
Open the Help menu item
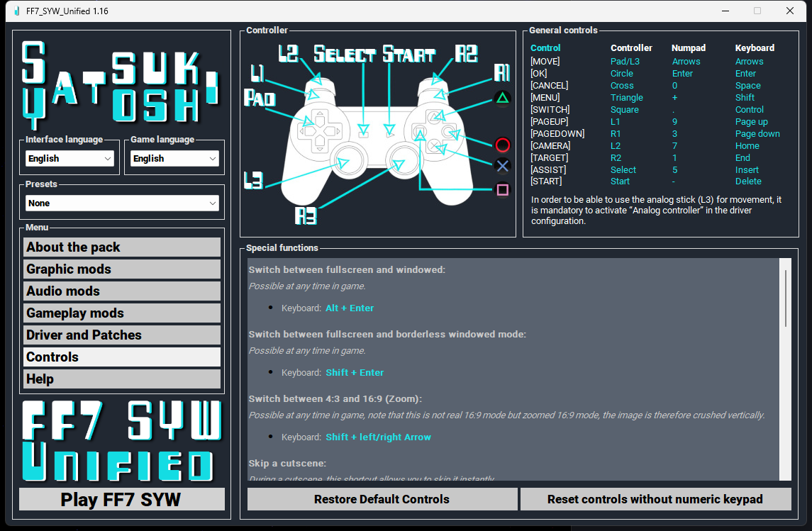coord(122,379)
